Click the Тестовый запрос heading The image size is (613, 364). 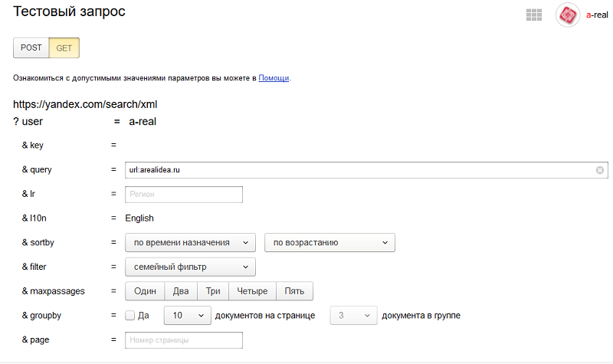pos(69,11)
